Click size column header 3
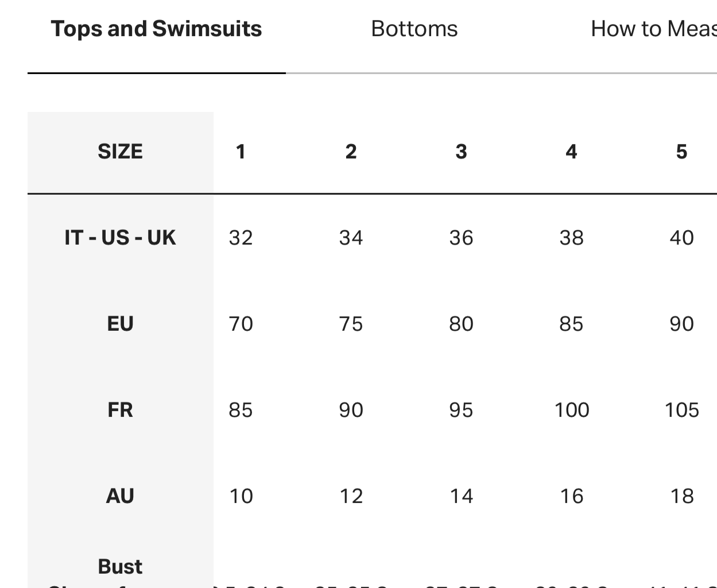 461,152
